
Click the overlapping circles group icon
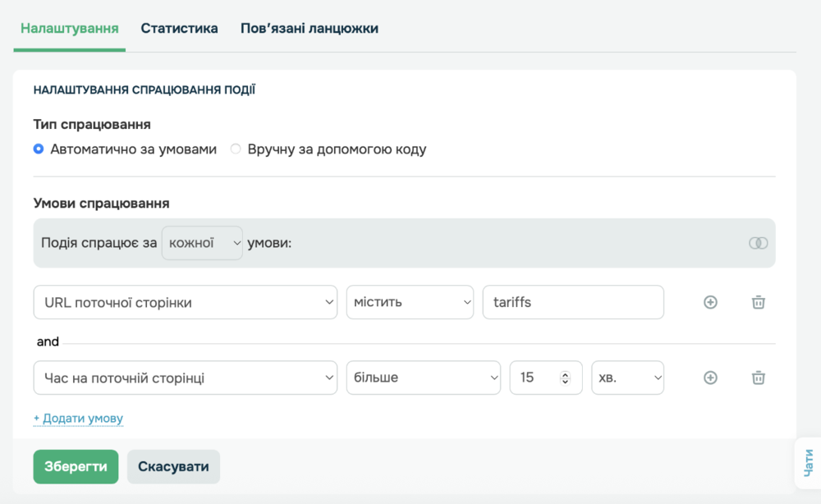point(758,243)
